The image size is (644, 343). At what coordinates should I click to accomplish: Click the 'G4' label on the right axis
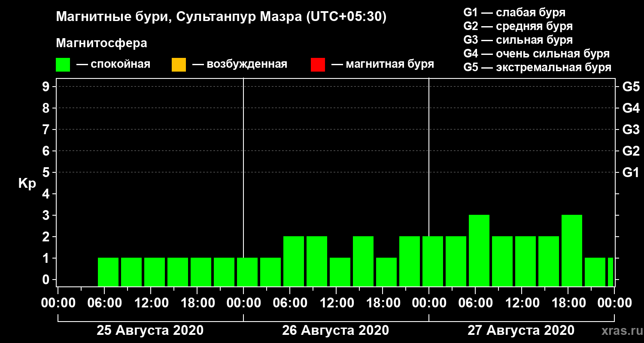[x=631, y=108]
